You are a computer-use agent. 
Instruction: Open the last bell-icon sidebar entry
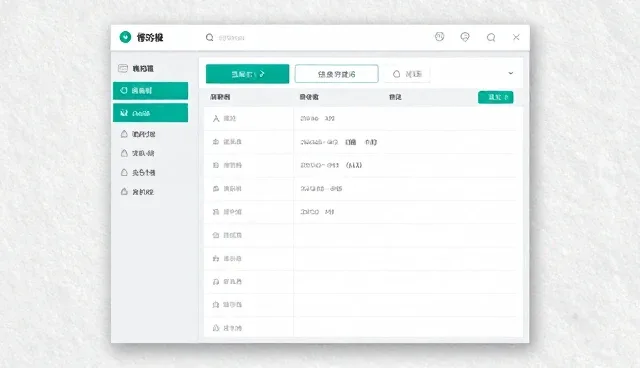click(137, 191)
